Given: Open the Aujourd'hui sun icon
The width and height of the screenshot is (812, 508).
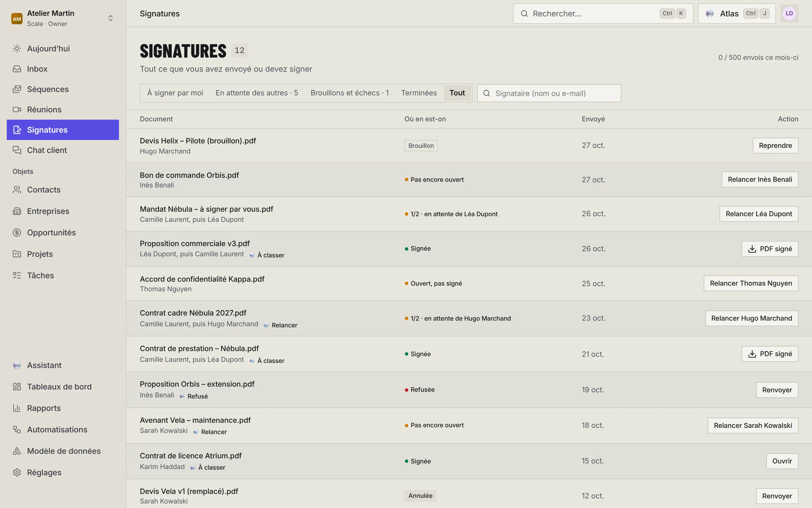Looking at the screenshot, I should click(x=17, y=49).
